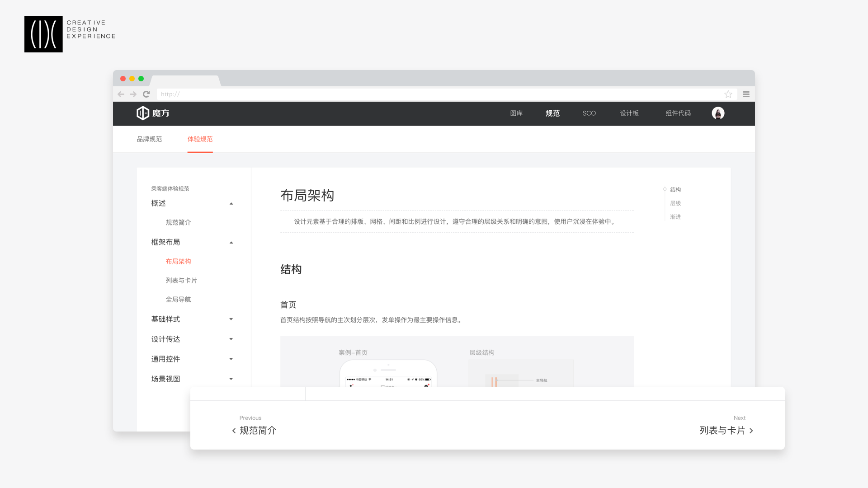
Task: Click the 魔方 logo icon
Action: [x=143, y=113]
